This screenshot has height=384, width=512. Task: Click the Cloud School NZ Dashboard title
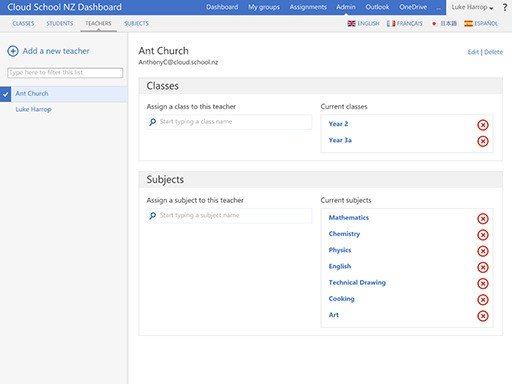click(x=64, y=7)
